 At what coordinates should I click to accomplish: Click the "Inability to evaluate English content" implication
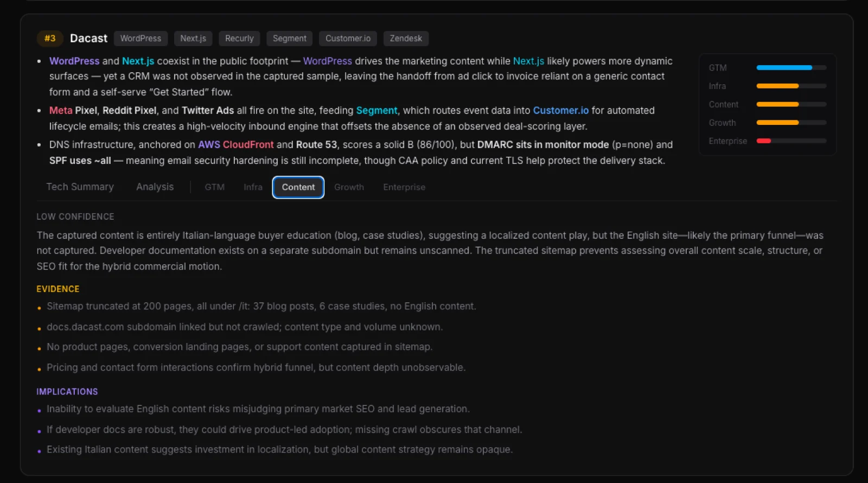pos(258,409)
